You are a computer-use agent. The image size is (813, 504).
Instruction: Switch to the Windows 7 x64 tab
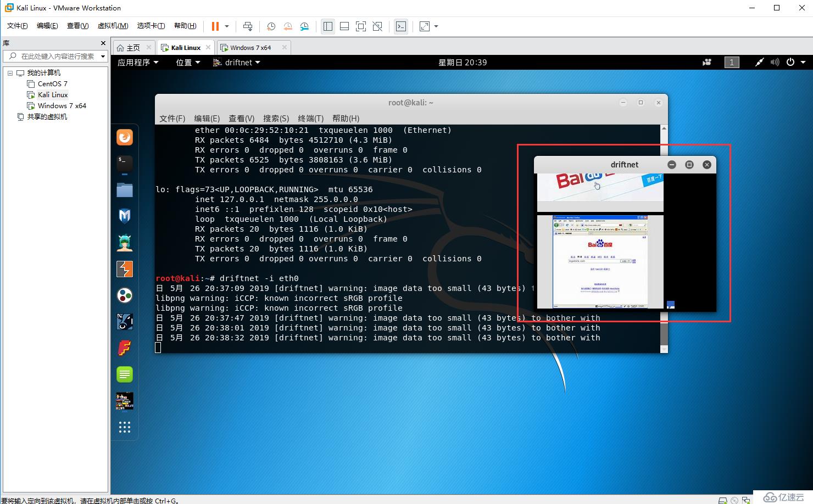tap(250, 48)
